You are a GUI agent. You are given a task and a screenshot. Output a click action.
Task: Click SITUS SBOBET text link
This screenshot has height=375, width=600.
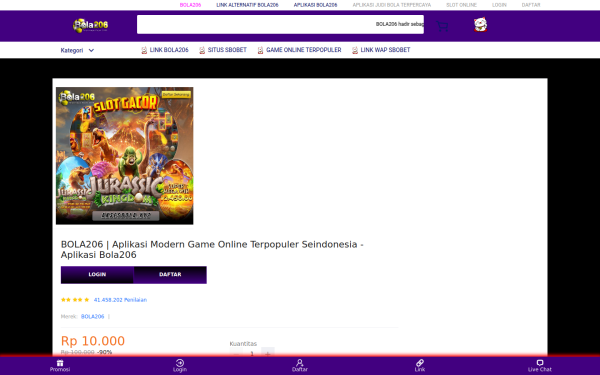227,50
